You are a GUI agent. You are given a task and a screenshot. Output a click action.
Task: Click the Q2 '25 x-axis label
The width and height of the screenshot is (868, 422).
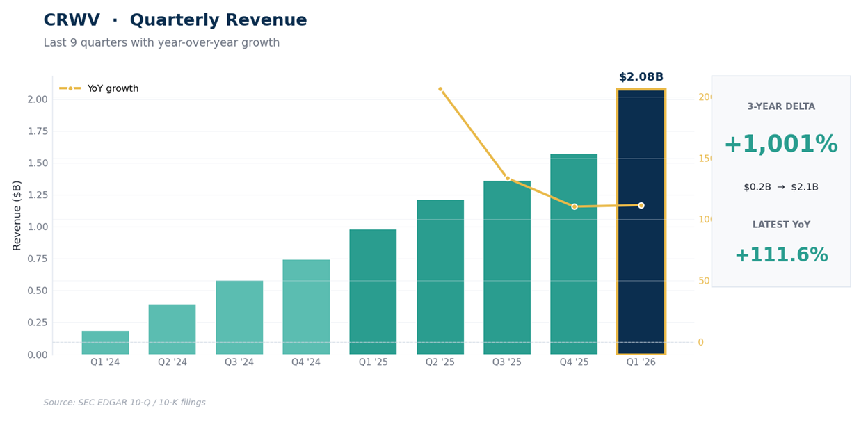click(x=440, y=362)
